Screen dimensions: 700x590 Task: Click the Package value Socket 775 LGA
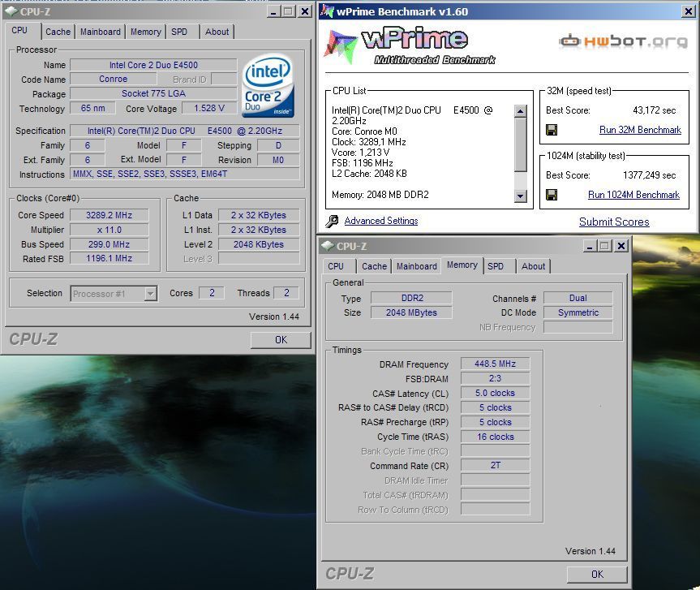click(x=153, y=94)
